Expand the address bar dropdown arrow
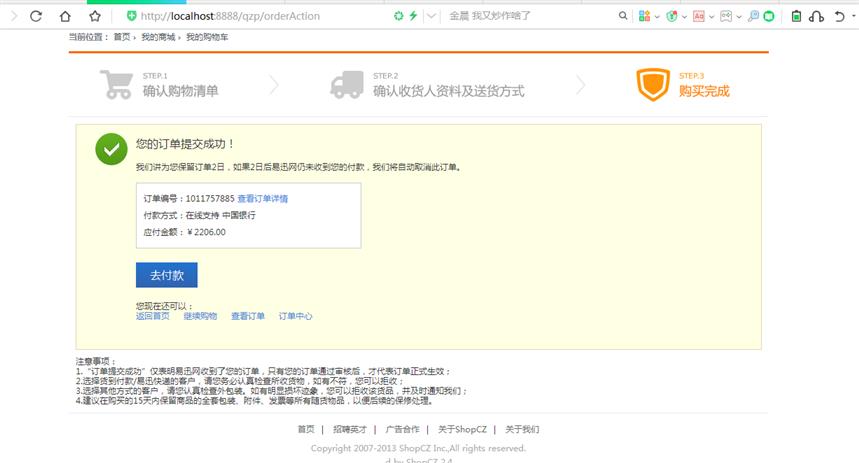Image resolution: width=859 pixels, height=463 pixels. 431,16
